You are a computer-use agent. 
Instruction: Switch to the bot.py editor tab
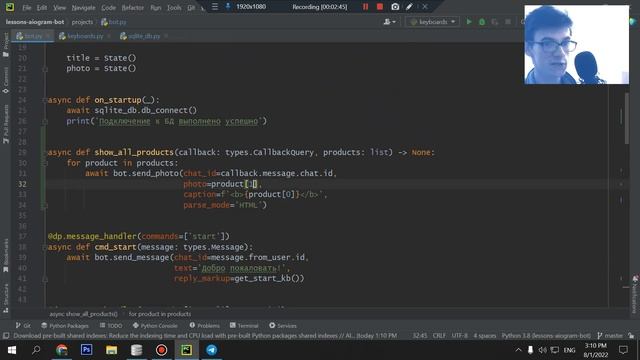pos(33,36)
